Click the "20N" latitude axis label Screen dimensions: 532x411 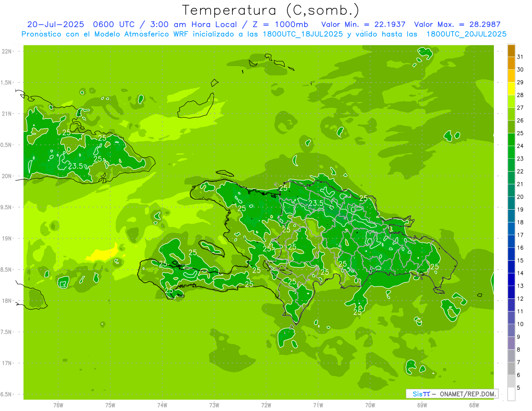[6, 176]
